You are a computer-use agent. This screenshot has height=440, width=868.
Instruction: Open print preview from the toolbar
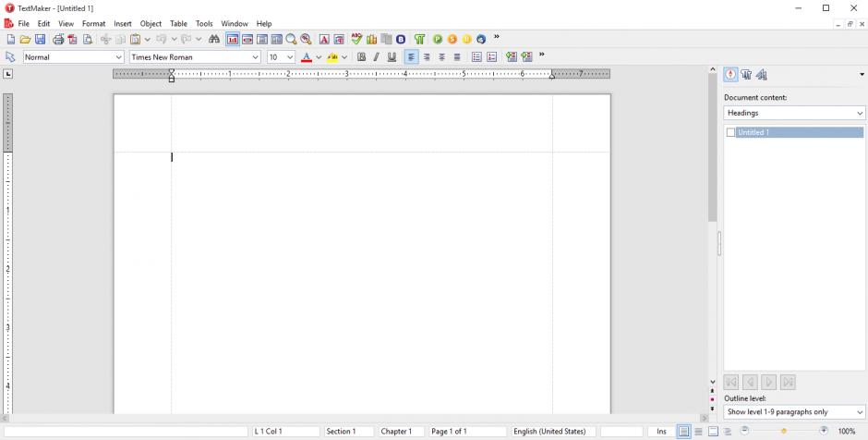(x=88, y=40)
